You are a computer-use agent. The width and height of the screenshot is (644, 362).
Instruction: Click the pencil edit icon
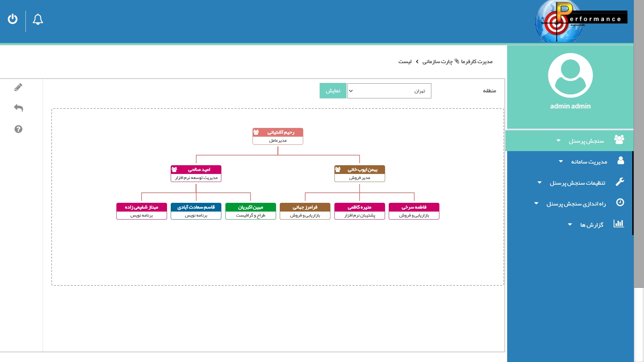(18, 87)
